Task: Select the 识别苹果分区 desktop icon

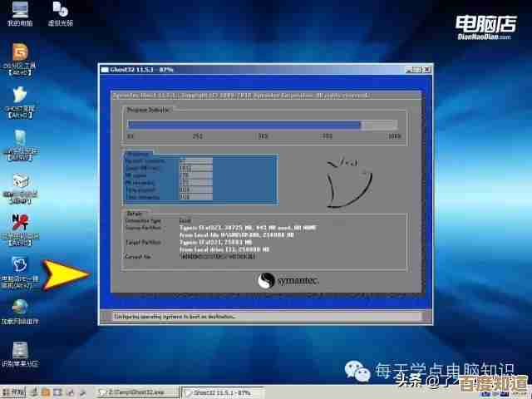Action: pyautogui.click(x=18, y=352)
